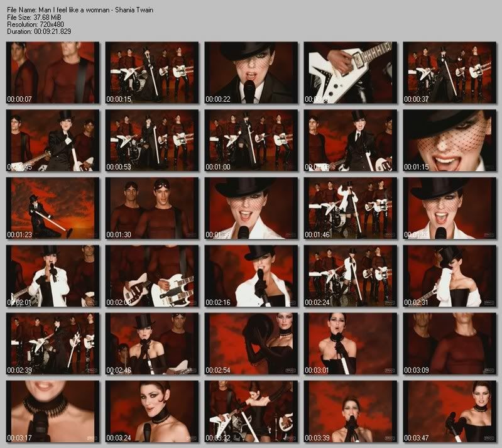502x448 pixels.
Task: Select the 'Duration: 00:09:21.829' text
Action: point(39,31)
